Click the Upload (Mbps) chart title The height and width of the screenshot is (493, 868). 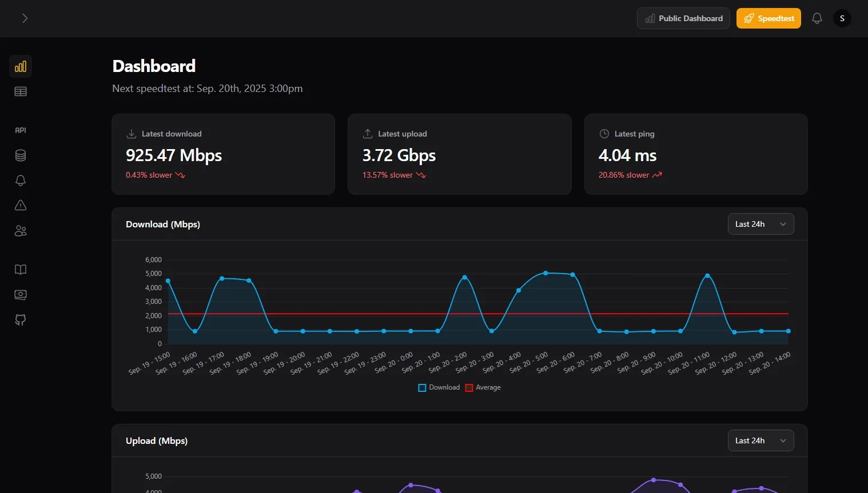tap(157, 441)
